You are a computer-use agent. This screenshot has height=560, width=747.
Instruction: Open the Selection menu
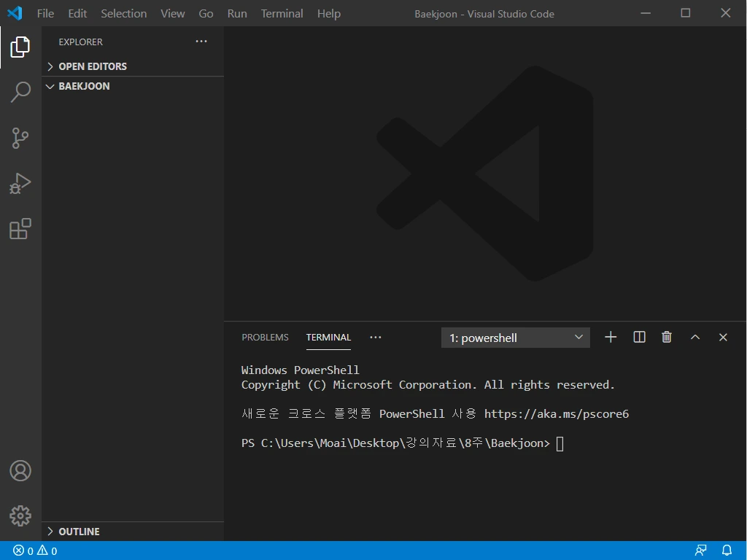click(x=123, y=13)
